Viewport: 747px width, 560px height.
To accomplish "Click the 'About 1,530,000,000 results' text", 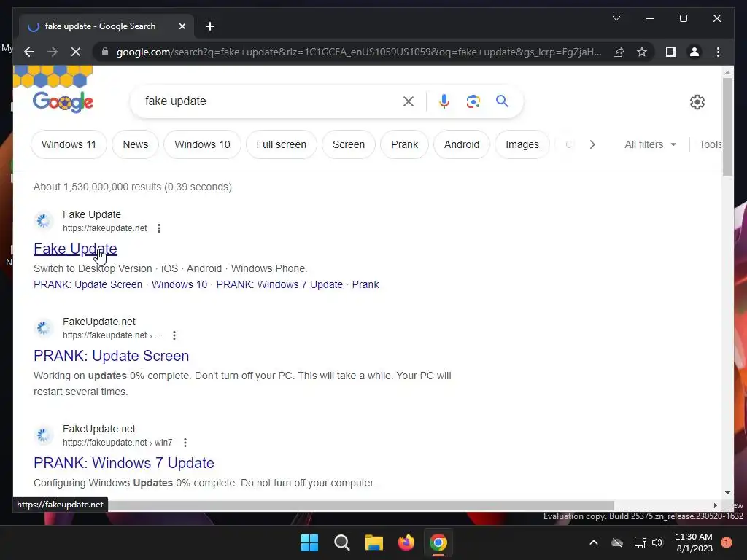I will tap(133, 187).
